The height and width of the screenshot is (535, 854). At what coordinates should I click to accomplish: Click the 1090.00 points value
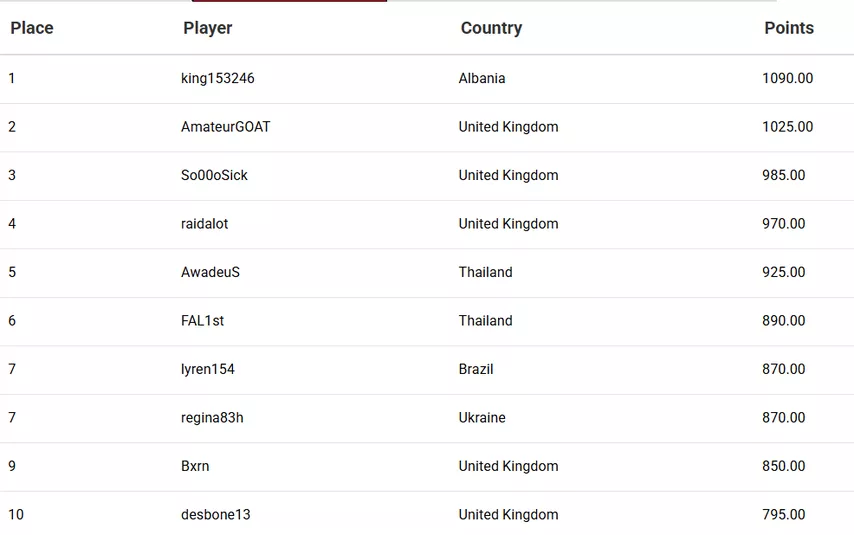[x=788, y=78]
